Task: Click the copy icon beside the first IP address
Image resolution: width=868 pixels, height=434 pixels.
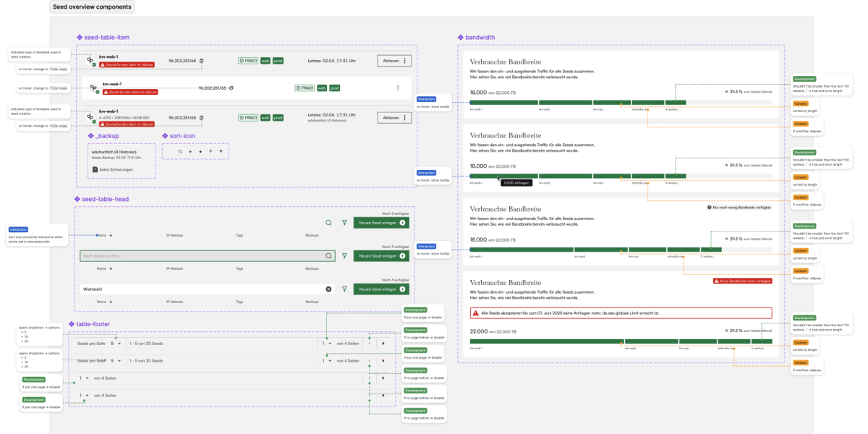Action: (202, 61)
